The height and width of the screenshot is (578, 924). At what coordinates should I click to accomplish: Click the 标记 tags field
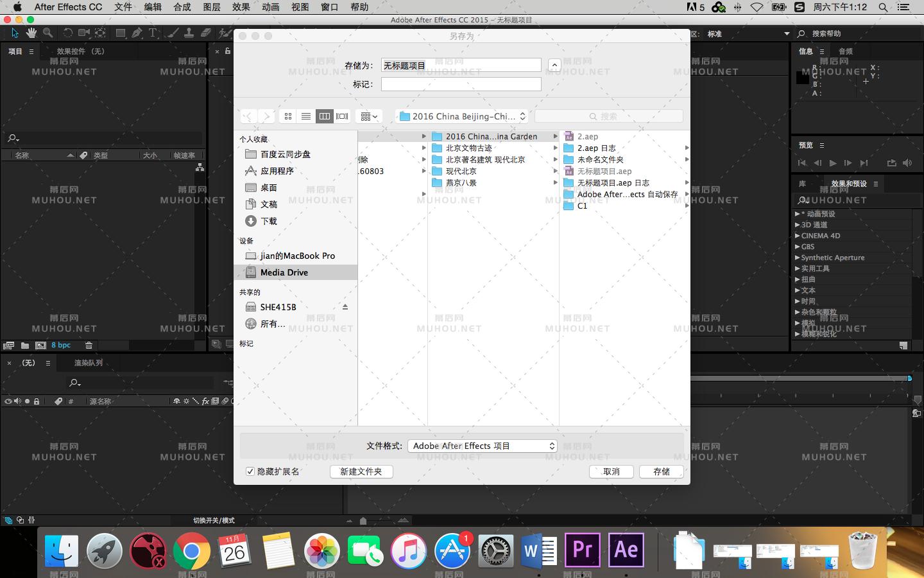click(x=461, y=84)
